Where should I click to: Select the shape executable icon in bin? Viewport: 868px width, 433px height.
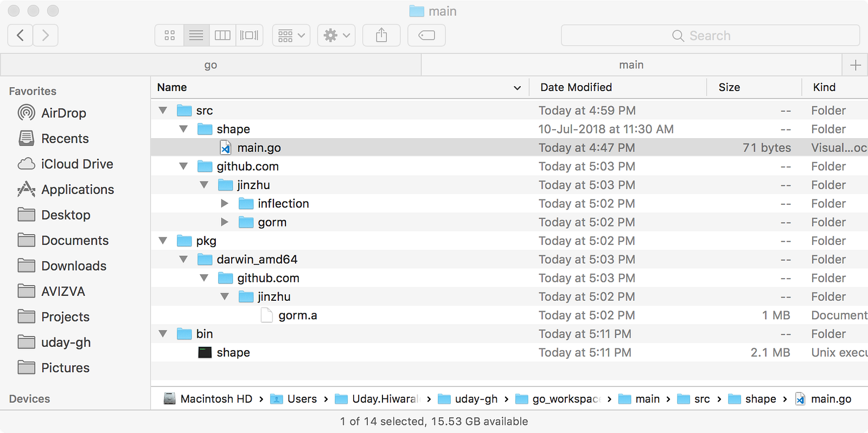205,353
